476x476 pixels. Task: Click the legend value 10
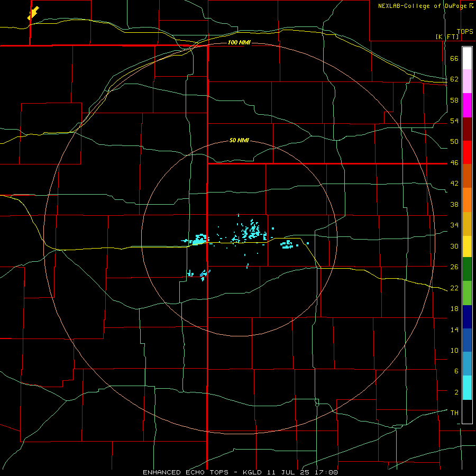point(454,350)
